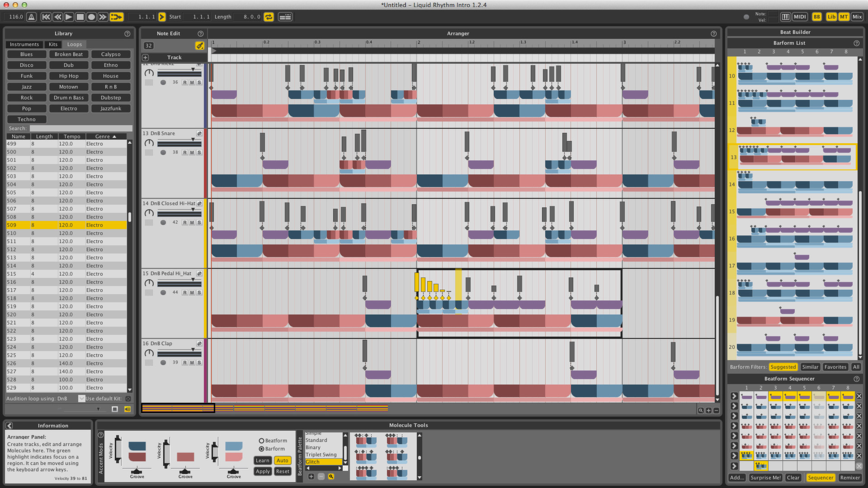Toggle the BB Beat Builder panel button
The width and height of the screenshot is (868, 488).
click(x=816, y=16)
